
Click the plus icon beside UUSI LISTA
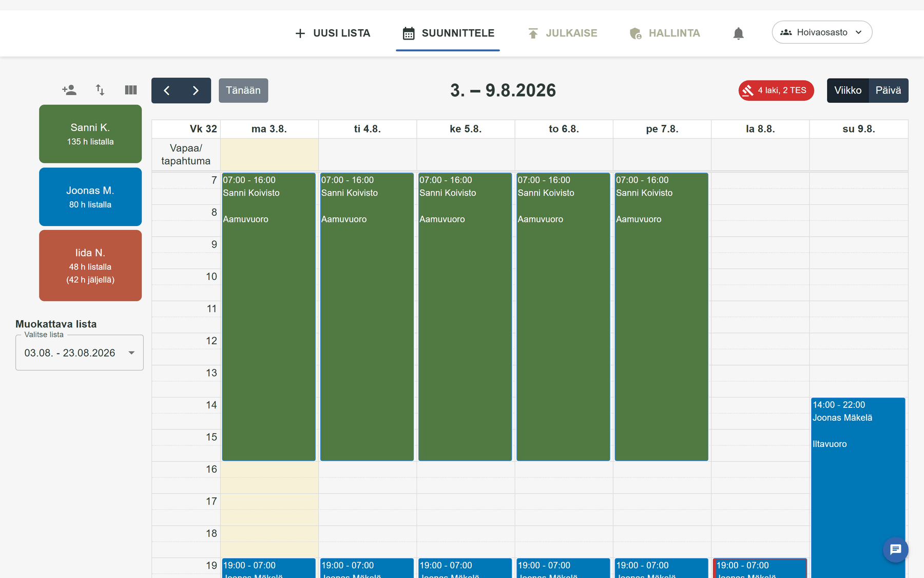tap(300, 33)
